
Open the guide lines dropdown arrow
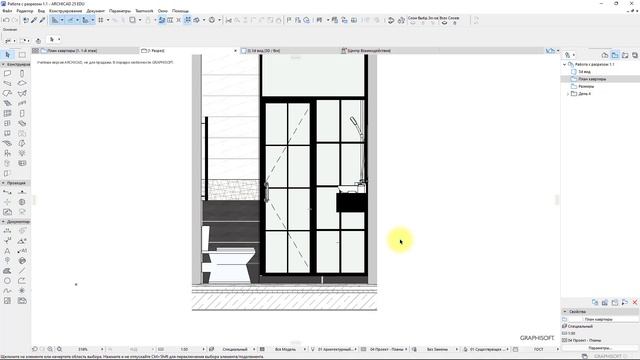pyautogui.click(x=62, y=20)
